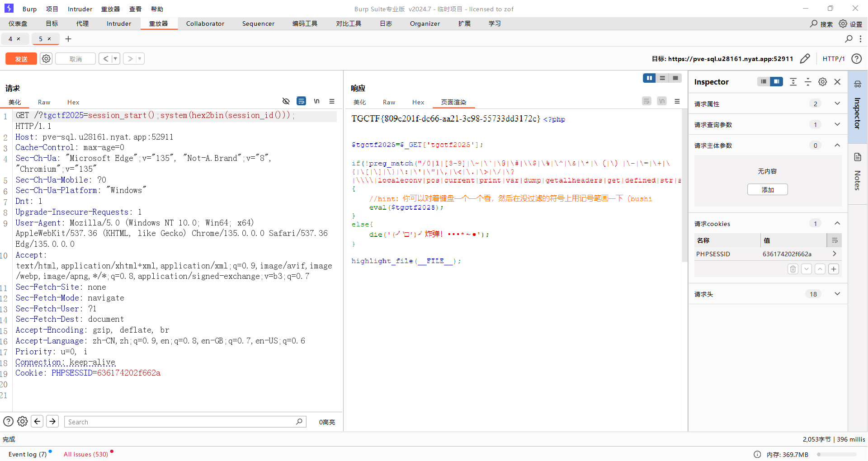Open Event log (7)
Viewport: 868px width, 461px height.
point(28,454)
